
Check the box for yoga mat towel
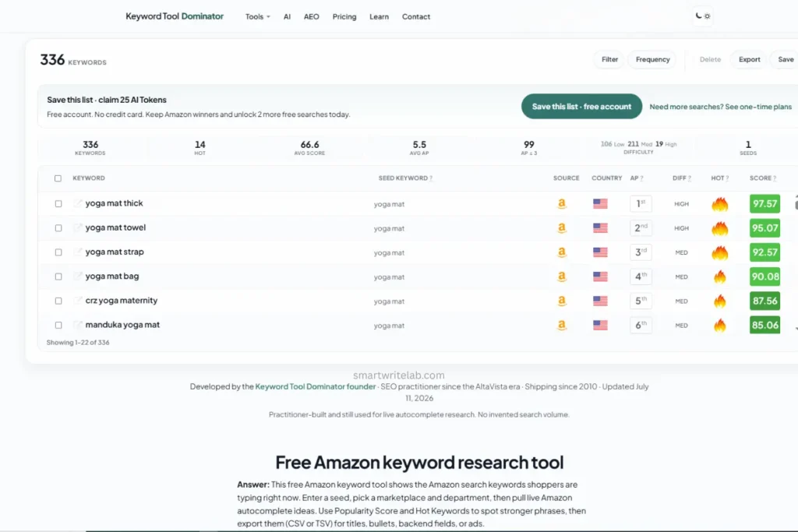click(58, 228)
